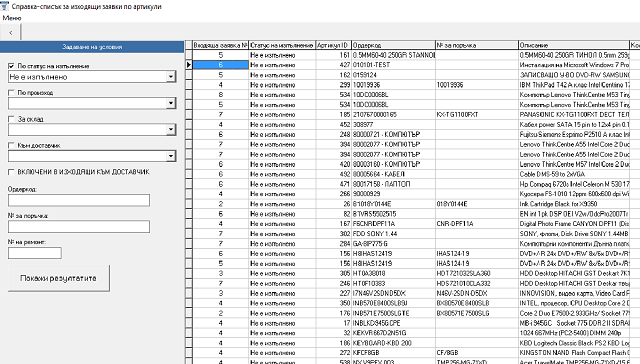
Task: Click row selector for '0.5MM60-40 250GR STANNOL' row
Action: point(189,55)
